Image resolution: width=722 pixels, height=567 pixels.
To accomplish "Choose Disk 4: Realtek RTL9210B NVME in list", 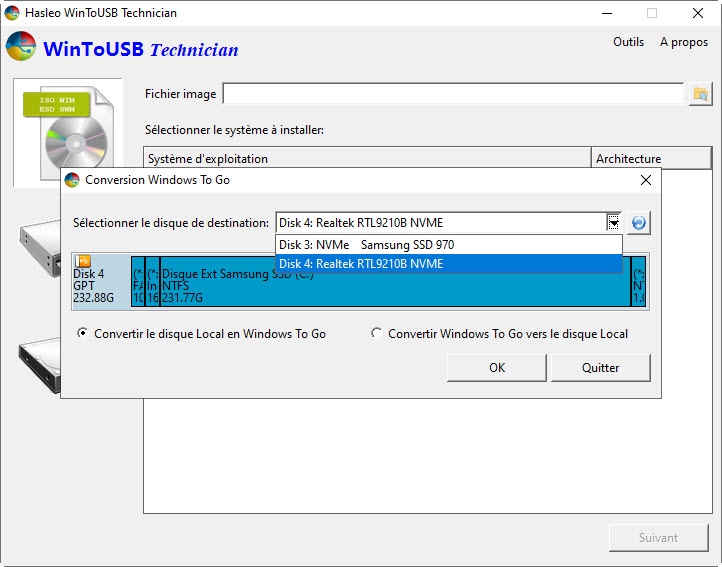I will click(x=448, y=263).
